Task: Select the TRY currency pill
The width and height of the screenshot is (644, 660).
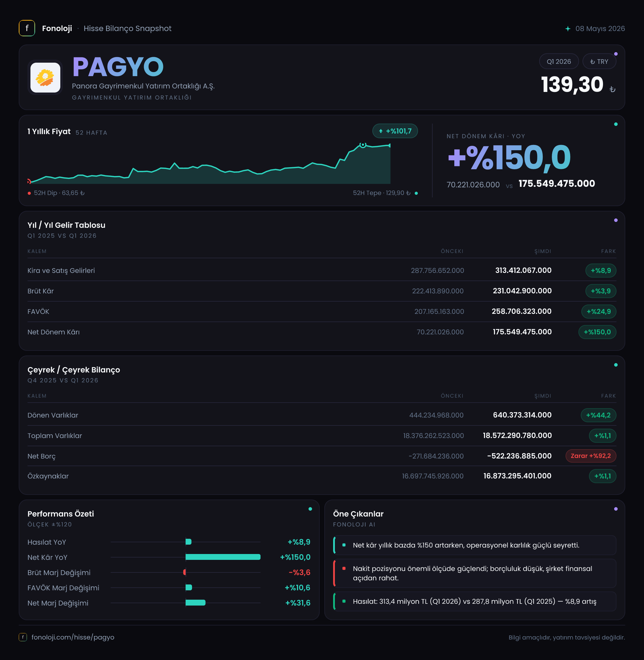Action: point(599,61)
